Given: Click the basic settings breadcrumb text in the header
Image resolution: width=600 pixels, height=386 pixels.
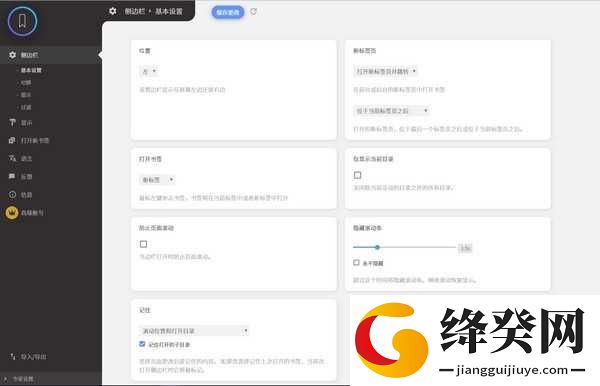Looking at the screenshot, I should (x=169, y=11).
